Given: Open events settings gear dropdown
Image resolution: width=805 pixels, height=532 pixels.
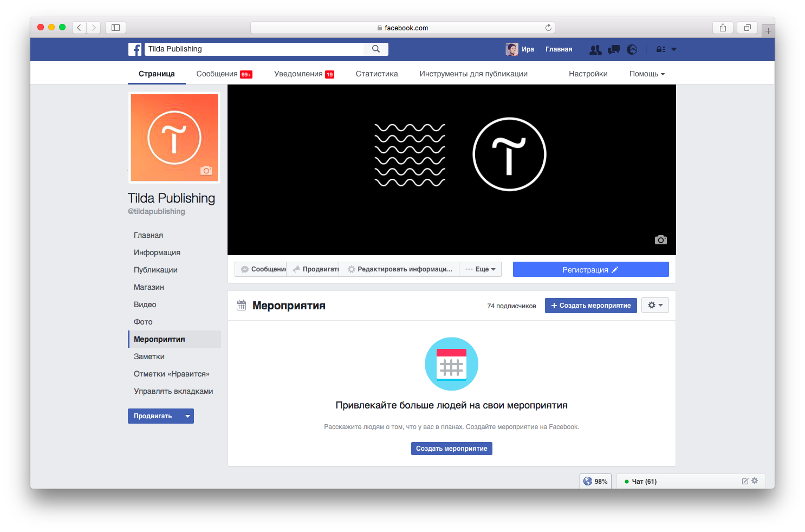Looking at the screenshot, I should pyautogui.click(x=655, y=305).
